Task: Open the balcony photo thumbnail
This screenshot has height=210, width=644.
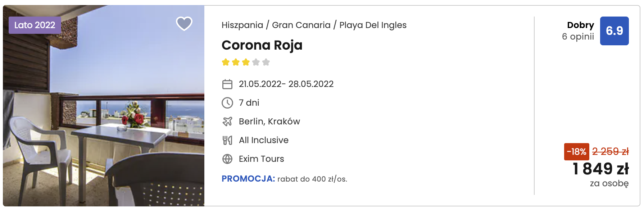Action: coord(104,106)
